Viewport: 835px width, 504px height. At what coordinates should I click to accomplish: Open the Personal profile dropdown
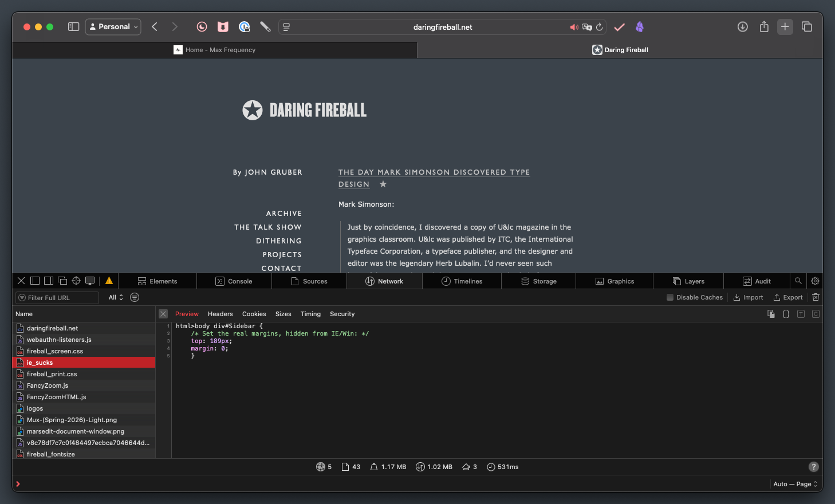coord(113,27)
